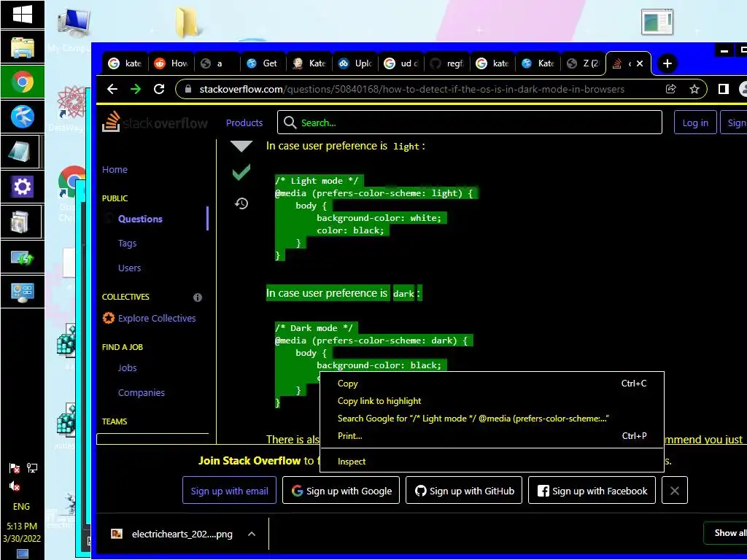This screenshot has height=560, width=747.
Task: Dismiss the Join Stack Overflow banner
Action: click(x=675, y=491)
